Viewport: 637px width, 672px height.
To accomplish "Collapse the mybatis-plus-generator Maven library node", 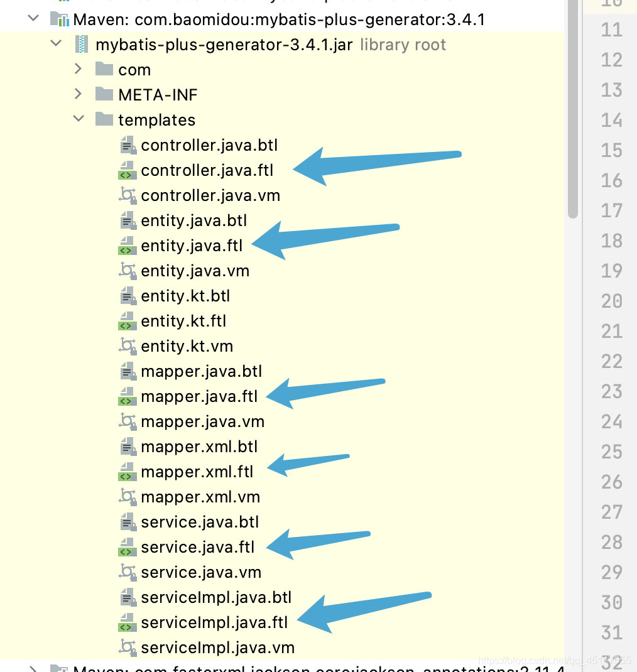I will [33, 18].
